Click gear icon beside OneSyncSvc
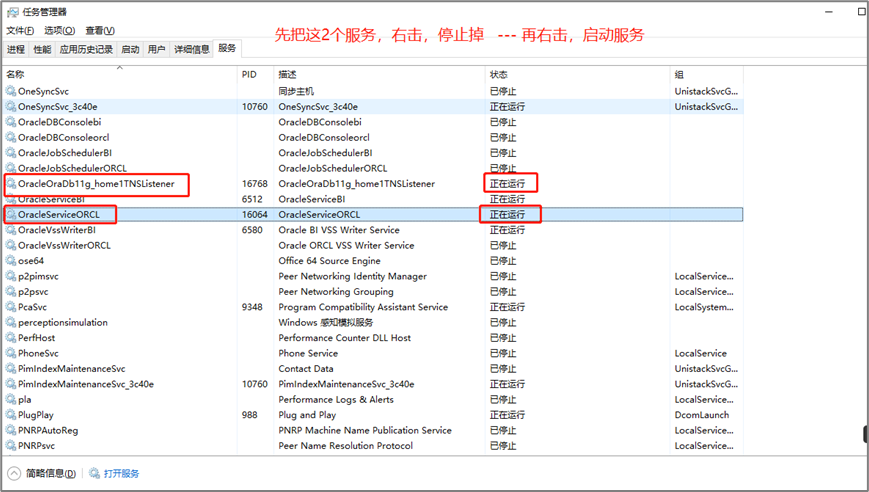The height and width of the screenshot is (492, 869). click(11, 91)
